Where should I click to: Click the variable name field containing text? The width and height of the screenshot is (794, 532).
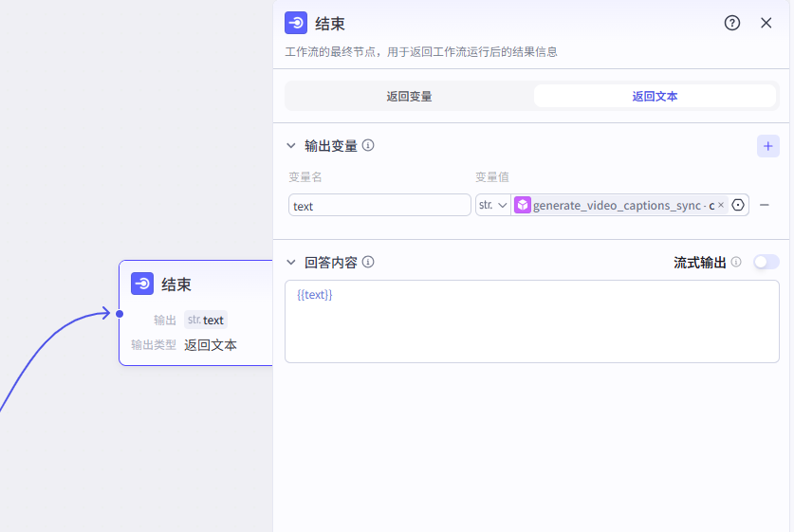379,205
